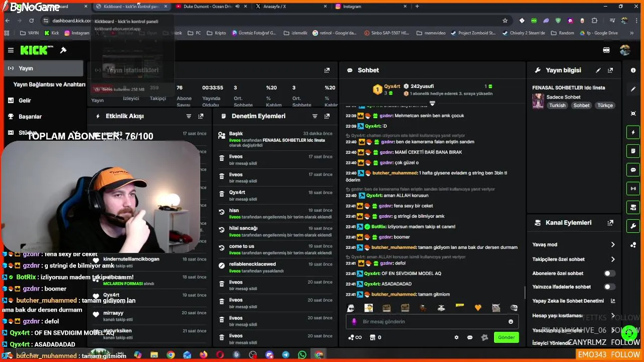Open Telegram from the taskbar
Image resolution: width=644 pixels, height=362 pixels.
[285, 355]
